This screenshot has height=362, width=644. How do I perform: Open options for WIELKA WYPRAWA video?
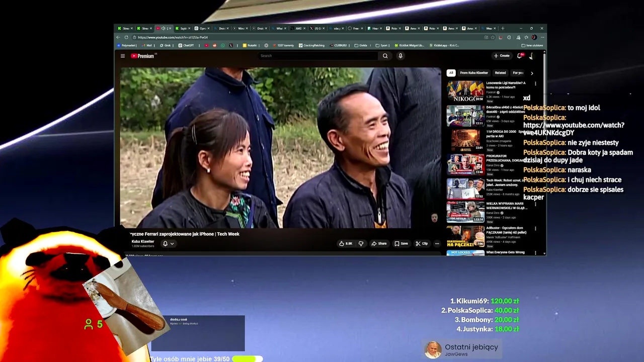click(x=535, y=204)
